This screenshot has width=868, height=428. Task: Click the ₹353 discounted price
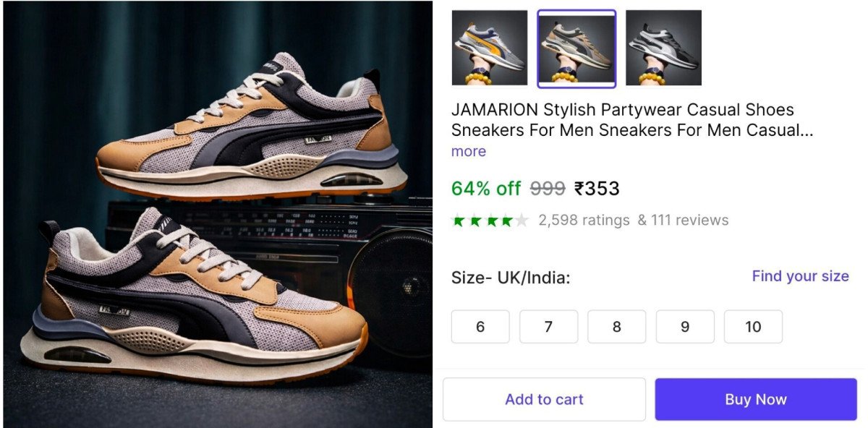point(597,189)
